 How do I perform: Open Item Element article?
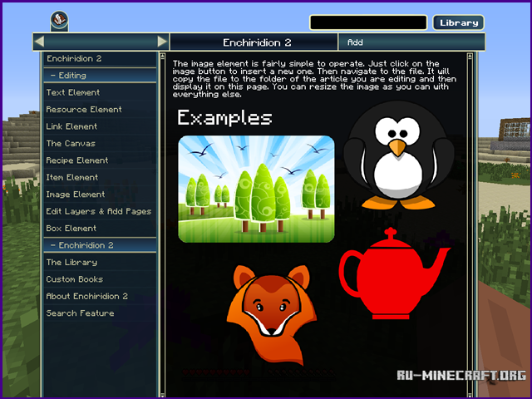tap(100, 177)
